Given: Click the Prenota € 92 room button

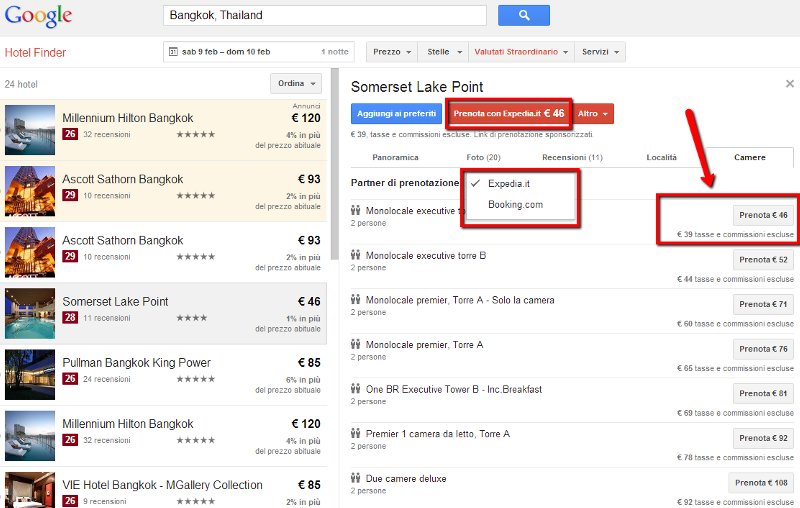Looking at the screenshot, I should coord(763,438).
